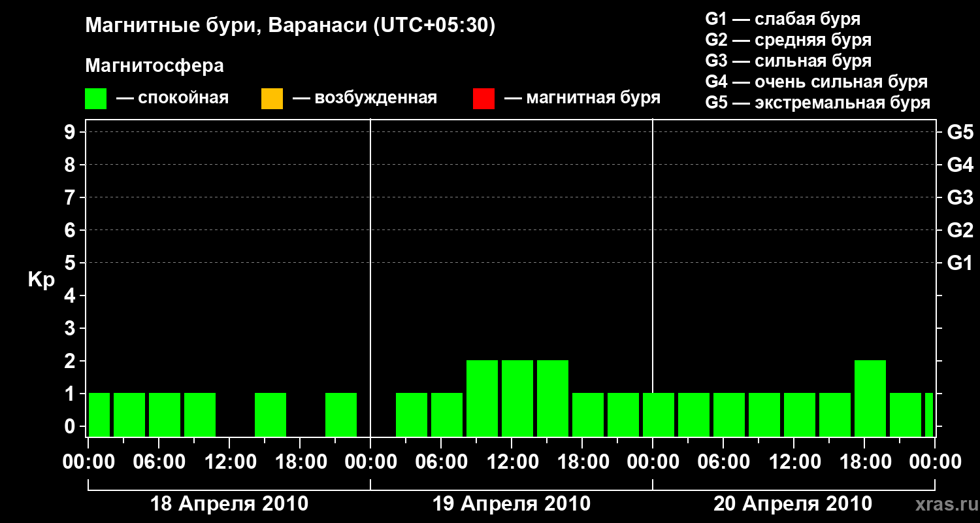This screenshot has width=980, height=523.
Task: Click the only bar between 12:00 and 18:00 on 18 Апреля
Action: pos(270,414)
